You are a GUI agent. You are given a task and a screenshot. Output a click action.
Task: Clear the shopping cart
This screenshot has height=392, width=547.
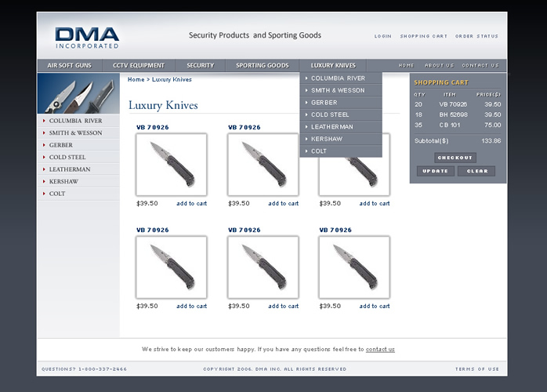point(476,171)
